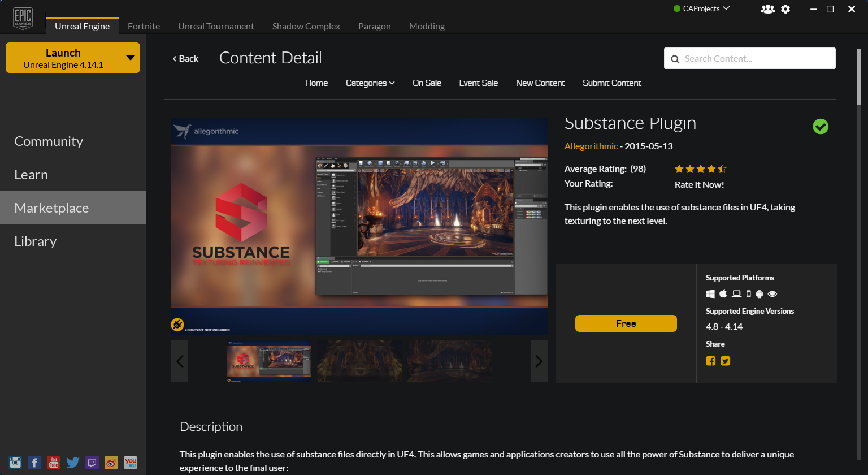Open Community in the sidebar

point(73,141)
